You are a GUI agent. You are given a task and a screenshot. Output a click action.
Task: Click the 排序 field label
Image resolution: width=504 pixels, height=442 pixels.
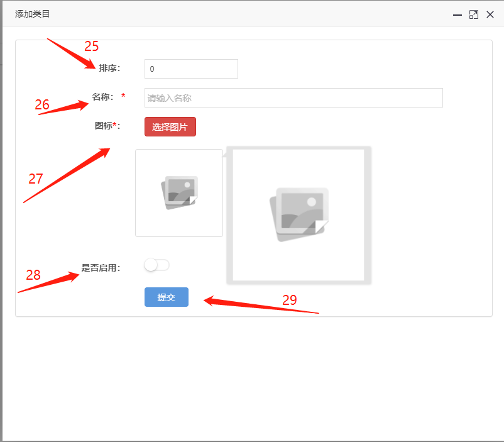[x=109, y=69]
